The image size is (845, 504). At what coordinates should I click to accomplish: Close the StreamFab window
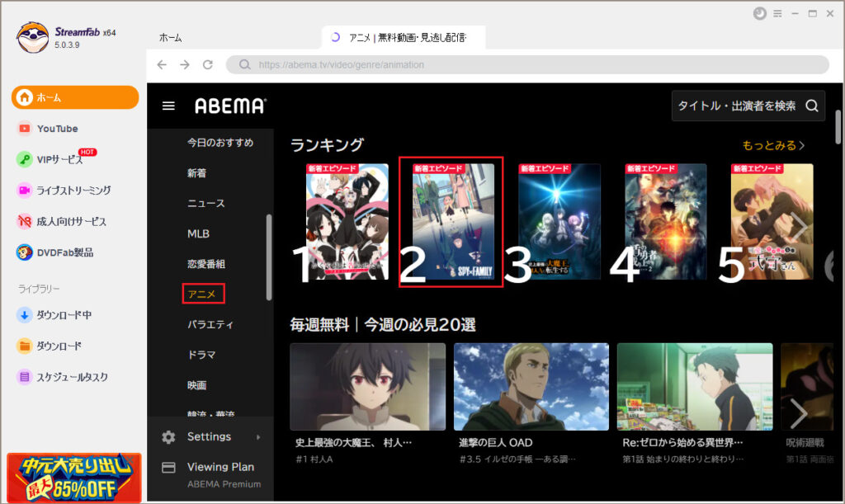(830, 13)
